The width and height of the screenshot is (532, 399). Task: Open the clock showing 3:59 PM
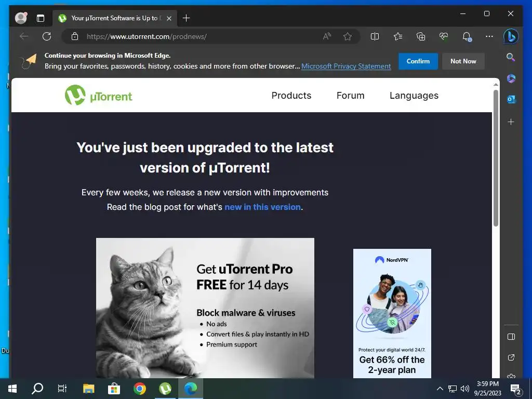[x=487, y=389]
